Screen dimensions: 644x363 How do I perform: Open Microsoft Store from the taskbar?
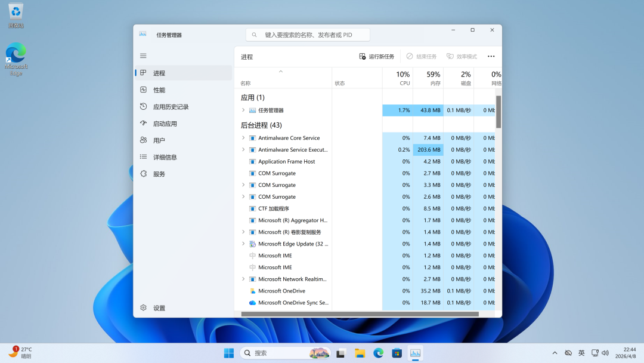397,353
